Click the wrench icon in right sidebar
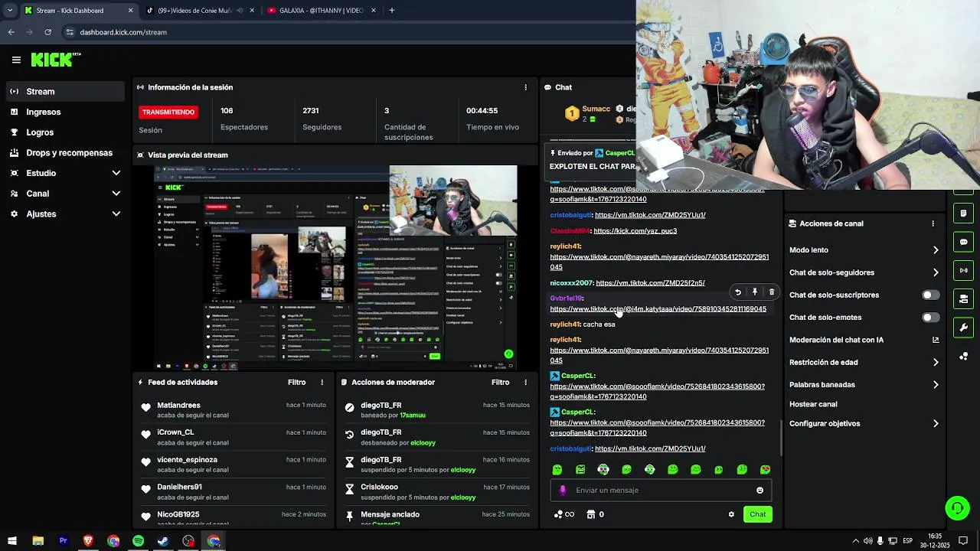 (x=963, y=328)
